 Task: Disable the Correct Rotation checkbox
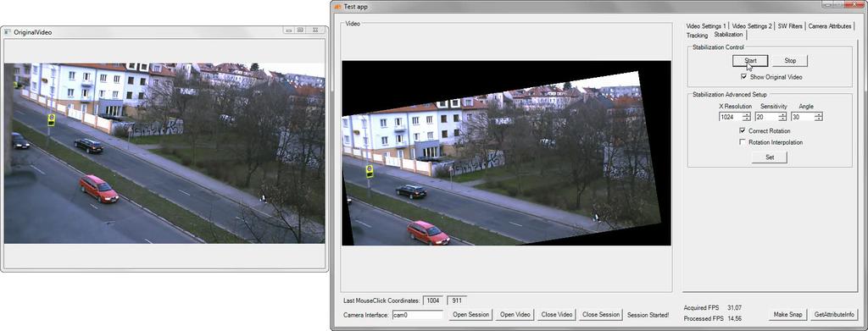click(x=743, y=131)
